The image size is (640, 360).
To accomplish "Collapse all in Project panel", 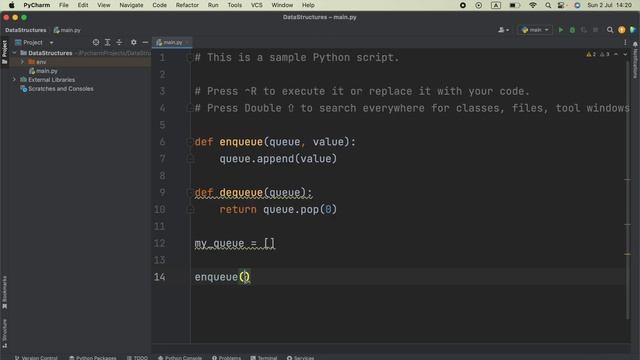I will tap(119, 42).
